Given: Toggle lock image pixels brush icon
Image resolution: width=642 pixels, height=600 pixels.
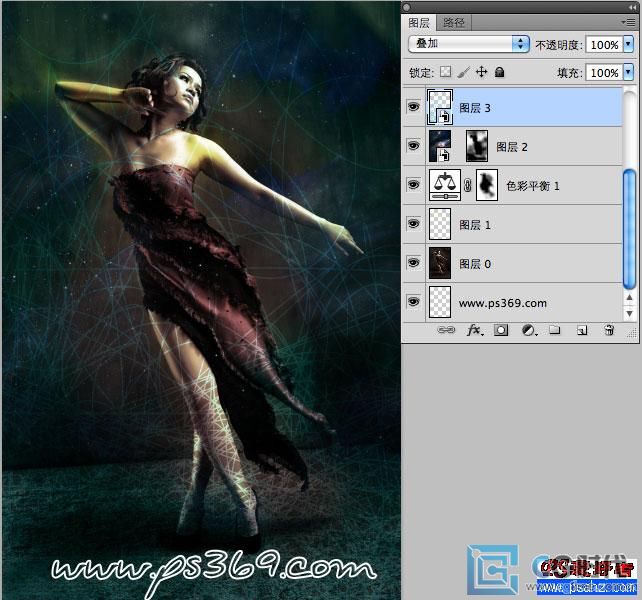Looking at the screenshot, I should pyautogui.click(x=463, y=72).
